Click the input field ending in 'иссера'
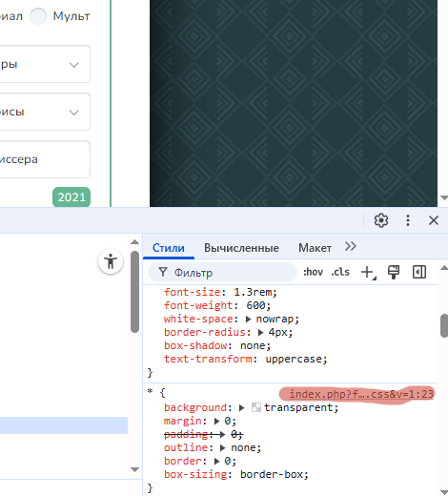This screenshot has width=448, height=496. tap(45, 159)
